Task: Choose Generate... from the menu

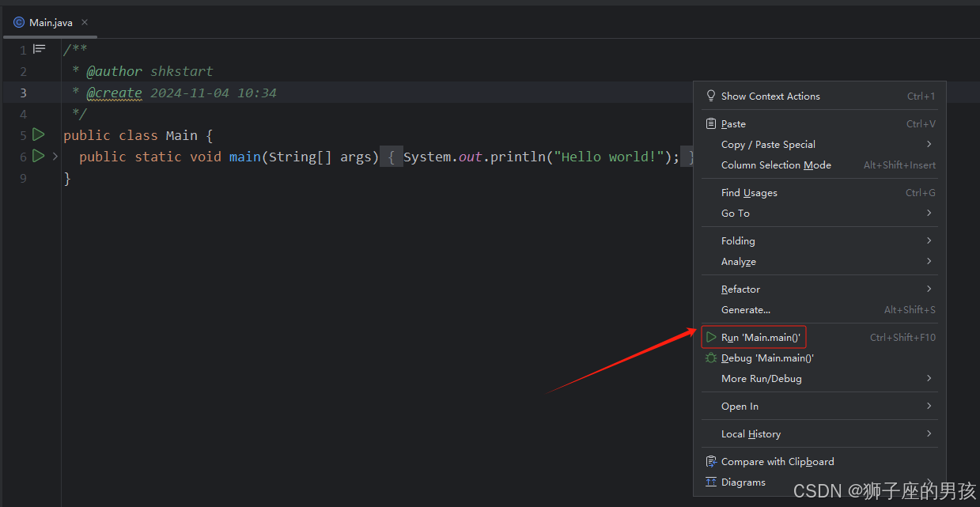Action: click(x=819, y=309)
